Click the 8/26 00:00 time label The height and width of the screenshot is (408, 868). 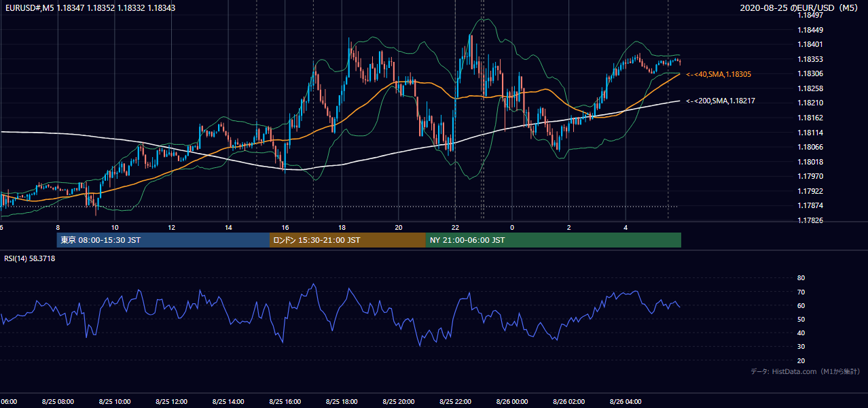click(x=512, y=401)
